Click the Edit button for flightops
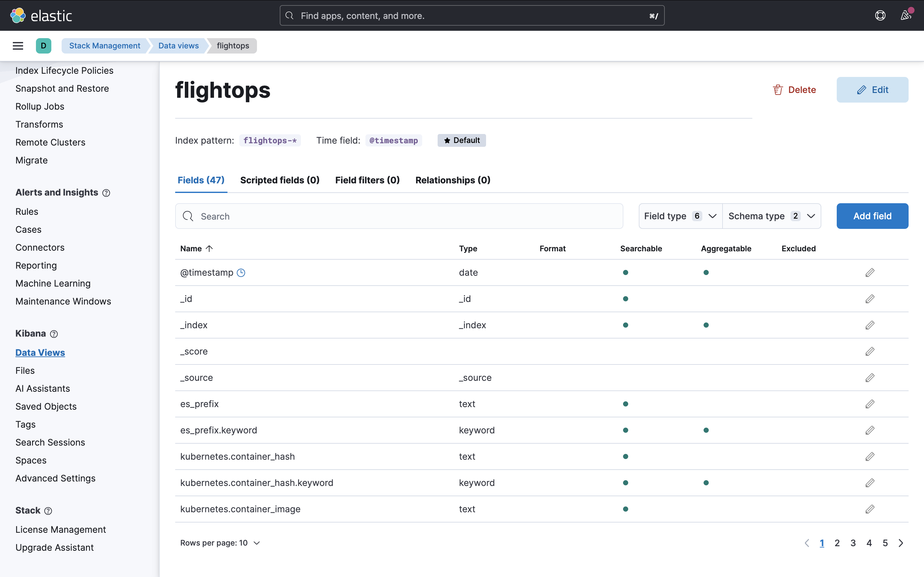924x577 pixels. click(872, 90)
